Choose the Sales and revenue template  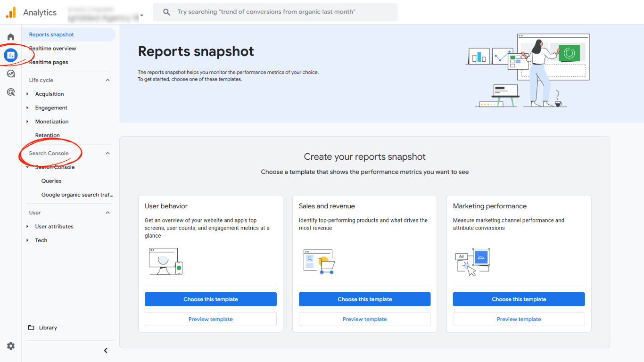click(364, 299)
